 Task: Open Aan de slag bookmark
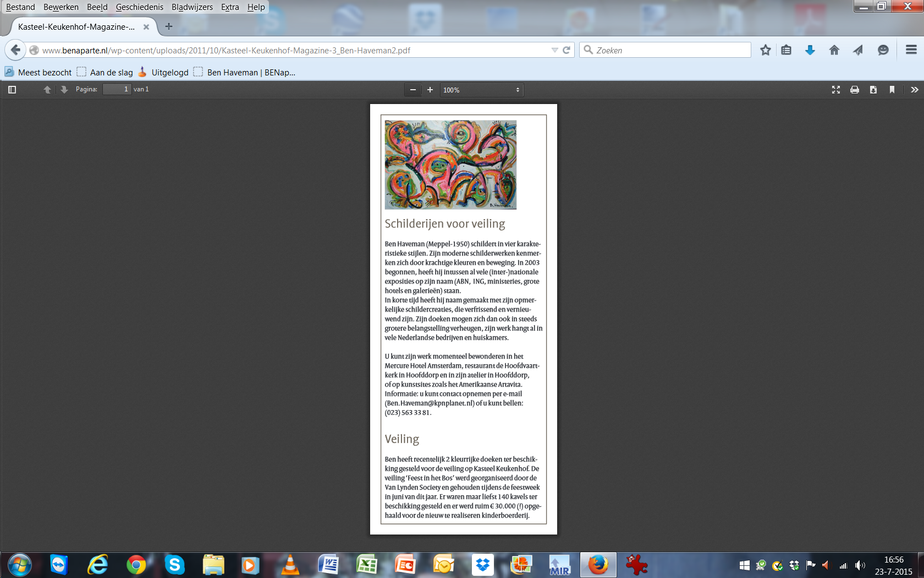coord(105,72)
